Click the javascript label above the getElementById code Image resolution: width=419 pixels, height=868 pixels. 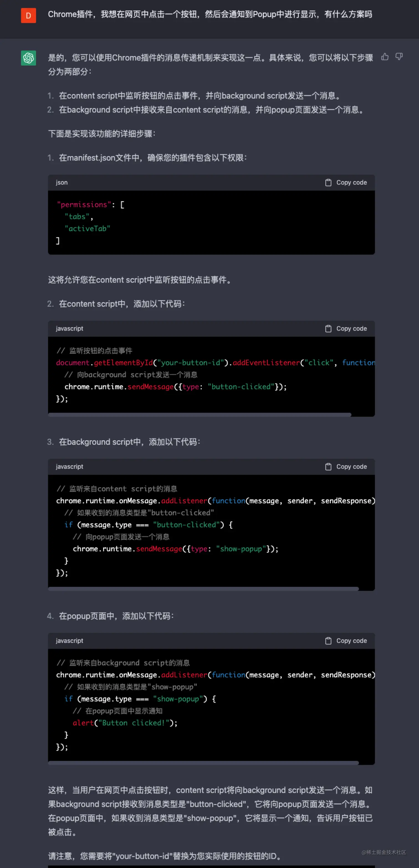coord(69,329)
